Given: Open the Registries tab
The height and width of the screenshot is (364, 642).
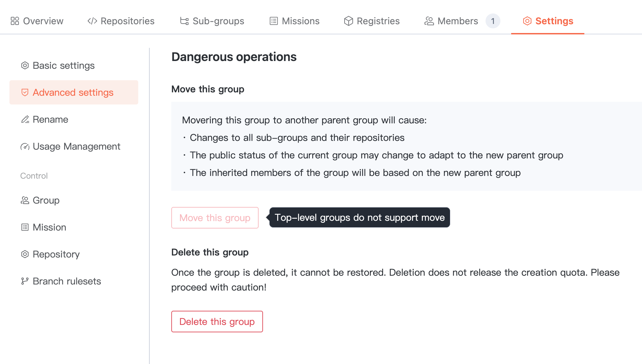Looking at the screenshot, I should pos(378,21).
